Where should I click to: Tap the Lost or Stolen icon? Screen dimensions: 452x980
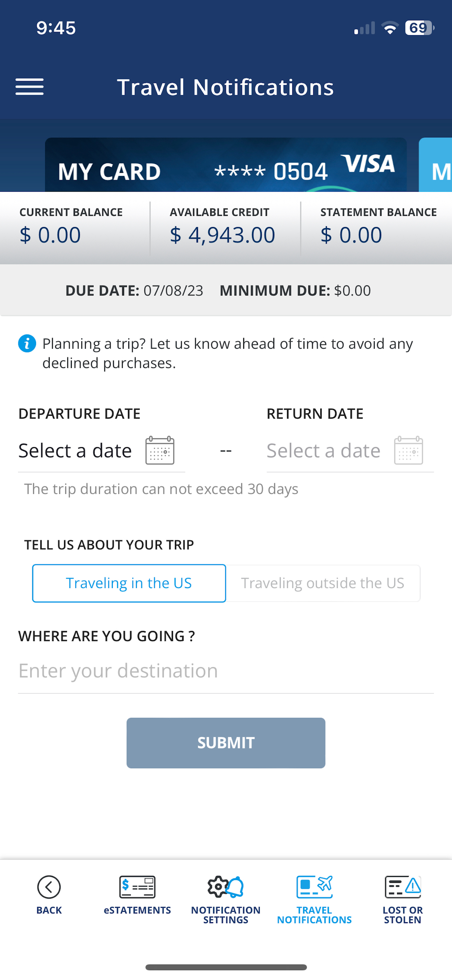[x=403, y=887]
